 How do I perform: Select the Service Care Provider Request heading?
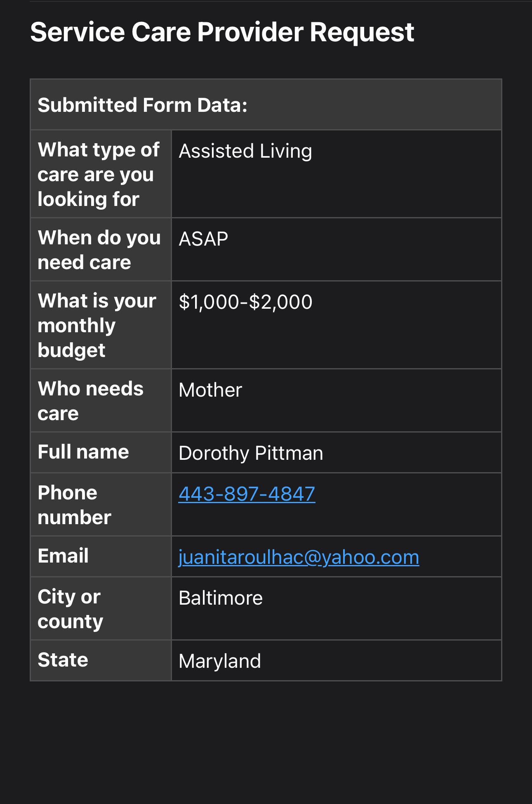coord(222,32)
